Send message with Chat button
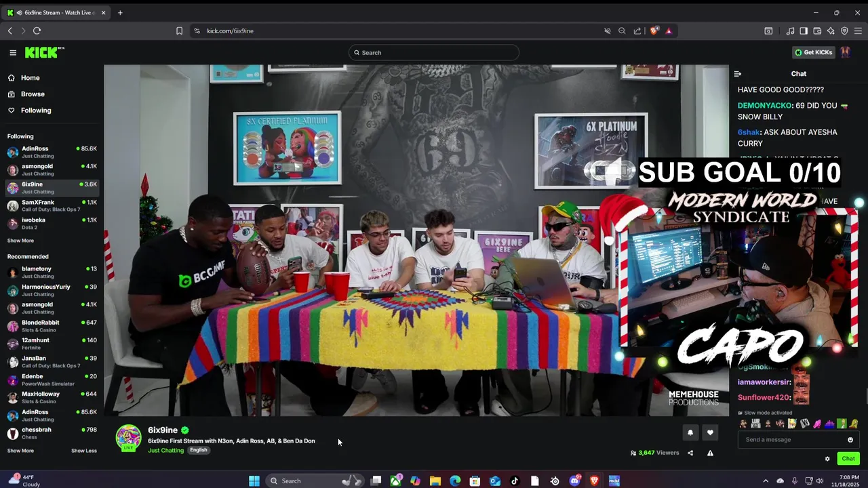The height and width of the screenshot is (488, 868). 848,459
